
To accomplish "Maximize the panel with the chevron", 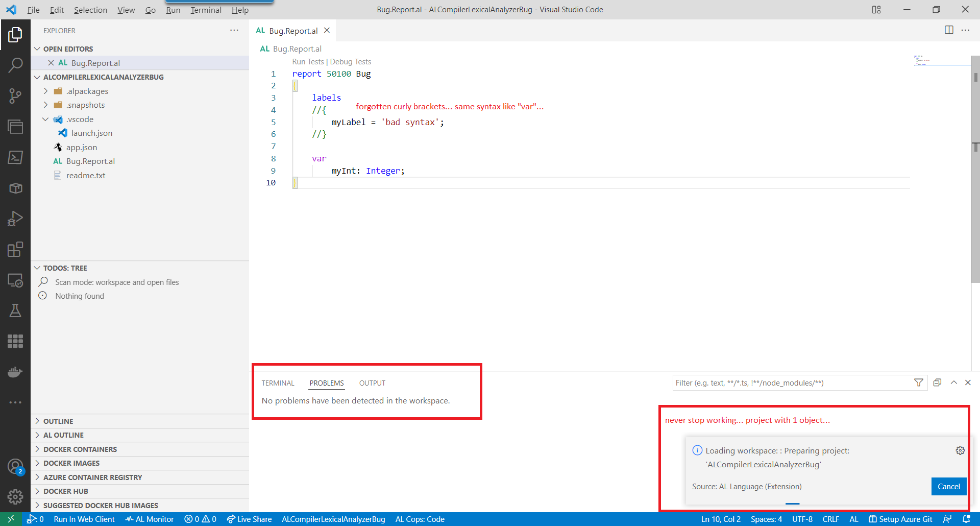I will pos(954,382).
